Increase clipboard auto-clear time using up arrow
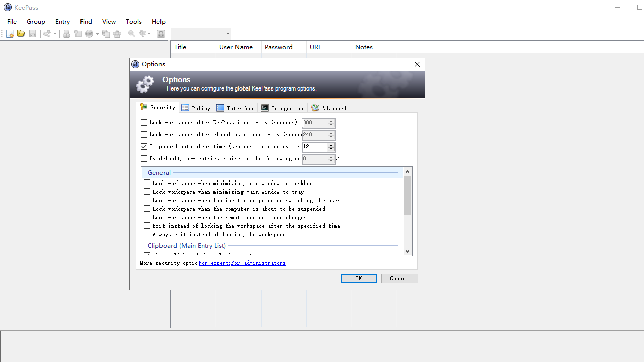644x362 pixels. (331, 145)
